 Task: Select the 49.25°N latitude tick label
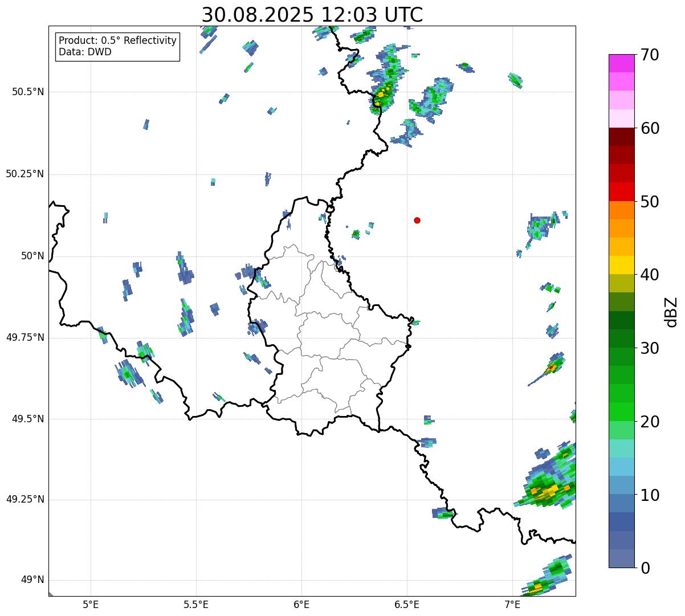click(25, 500)
